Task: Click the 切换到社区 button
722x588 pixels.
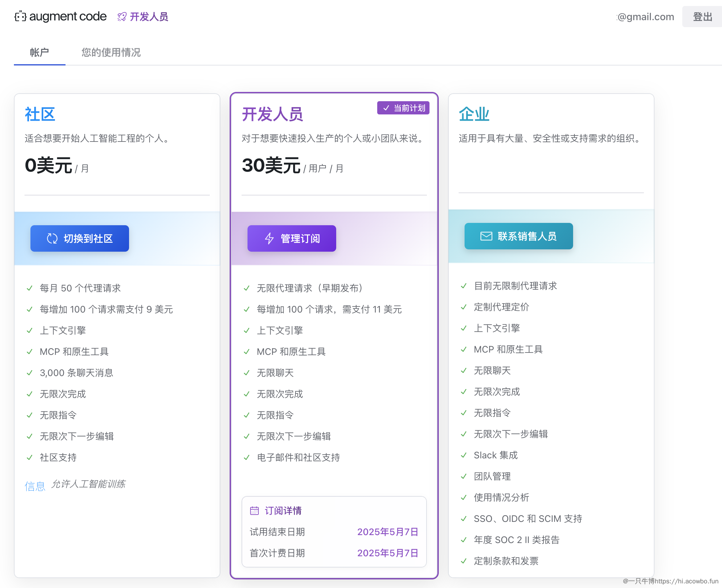Action: 80,238
